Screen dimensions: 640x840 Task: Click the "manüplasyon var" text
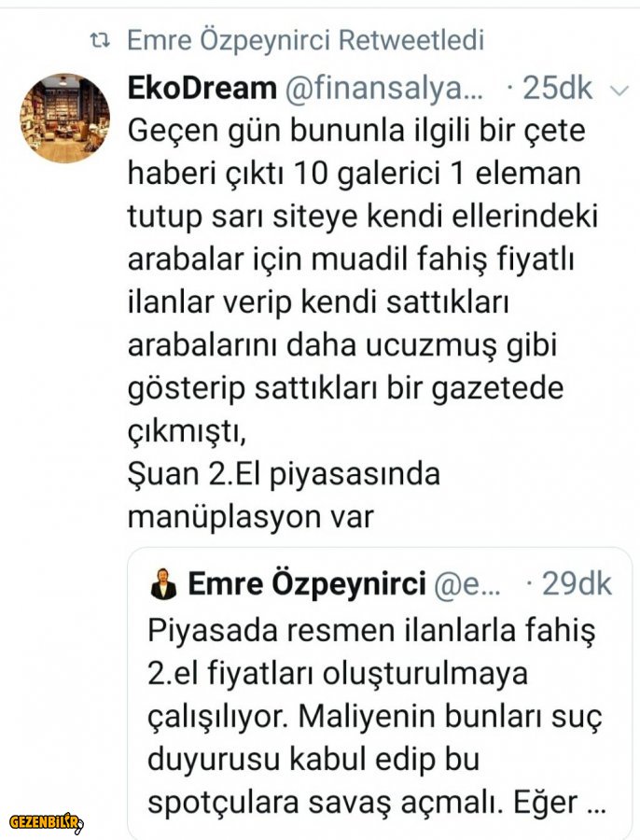click(250, 516)
